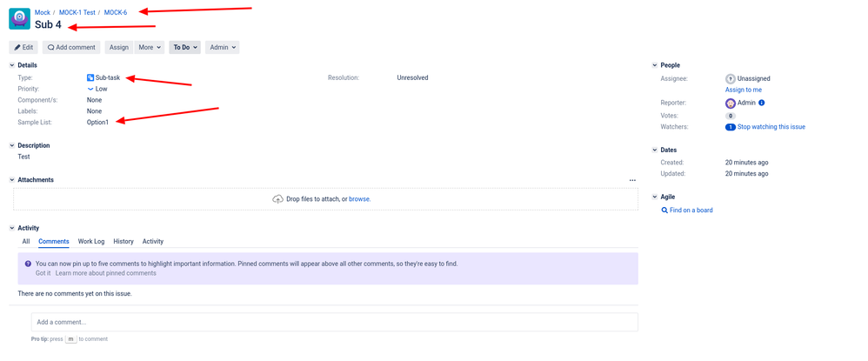Open the More dropdown menu
This screenshot has height=361, width=868.
[150, 48]
